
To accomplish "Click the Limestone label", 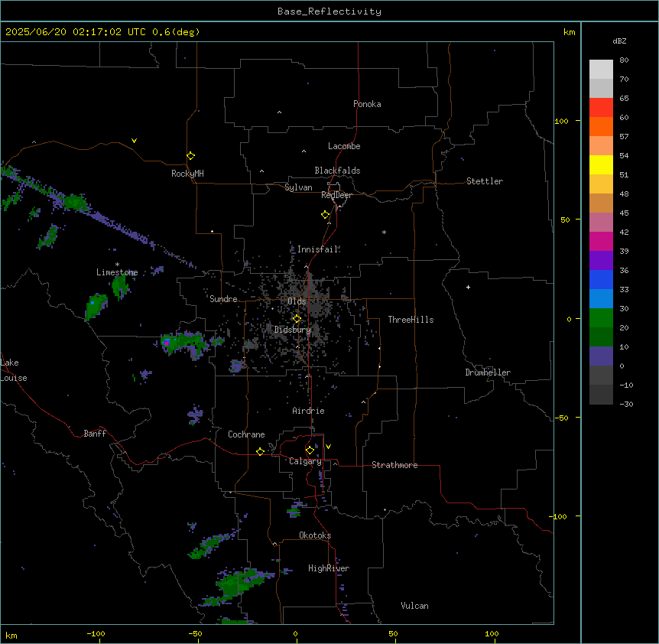I will tap(117, 272).
